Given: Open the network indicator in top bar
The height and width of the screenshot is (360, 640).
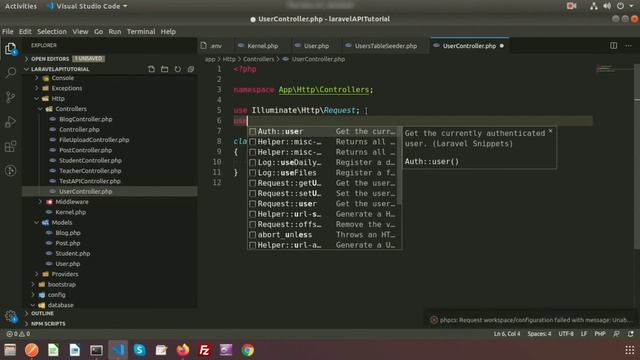Looking at the screenshot, I should (x=593, y=6).
